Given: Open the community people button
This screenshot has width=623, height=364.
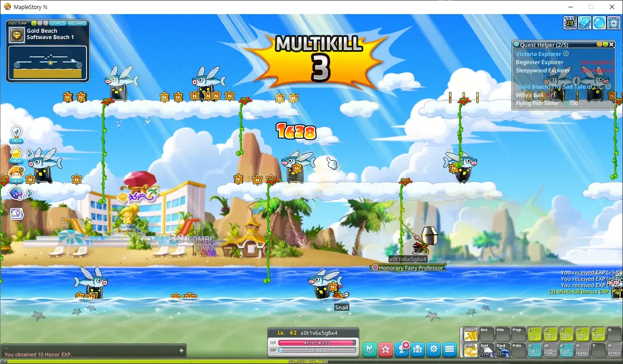Looking at the screenshot, I should tap(418, 349).
